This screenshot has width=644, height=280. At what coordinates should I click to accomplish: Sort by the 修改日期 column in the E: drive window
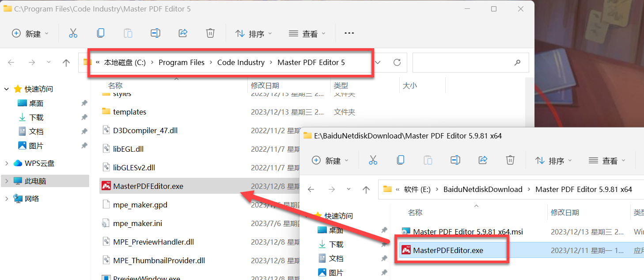[564, 213]
